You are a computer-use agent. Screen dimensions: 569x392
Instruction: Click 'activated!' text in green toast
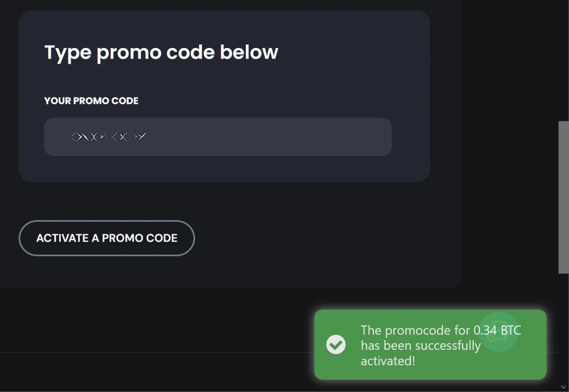(x=388, y=360)
